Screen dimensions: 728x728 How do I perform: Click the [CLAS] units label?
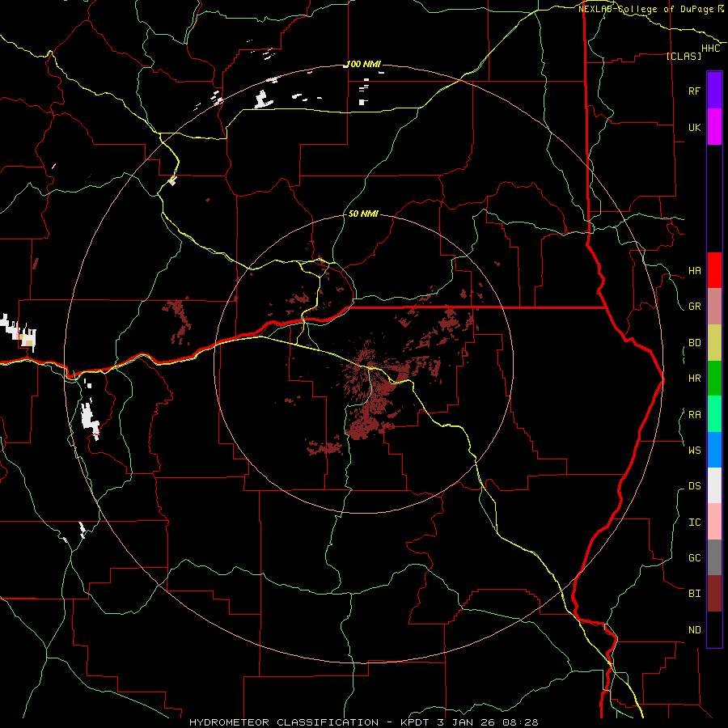(684, 56)
